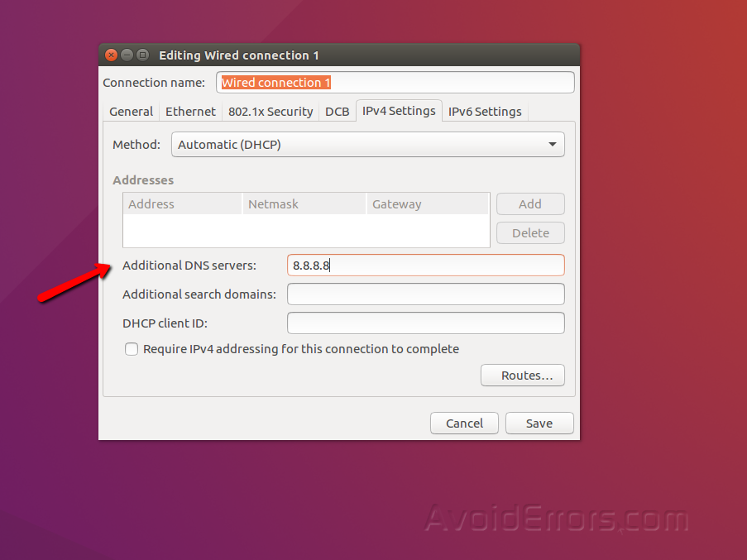
Task: Open the Ethernet tab
Action: point(190,112)
